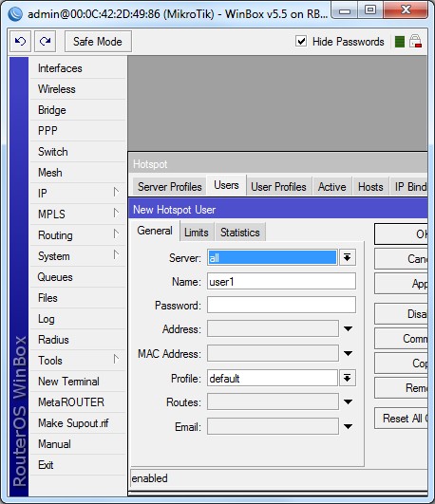
Task: Click the enabled status text
Action: 150,478
